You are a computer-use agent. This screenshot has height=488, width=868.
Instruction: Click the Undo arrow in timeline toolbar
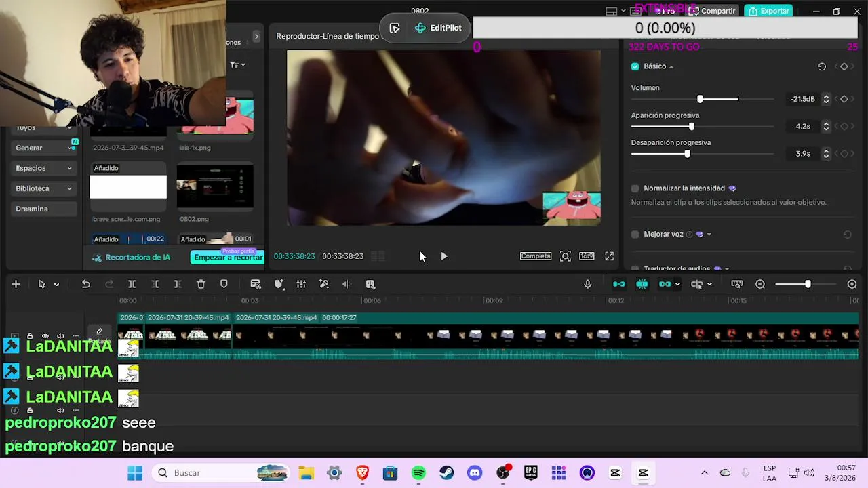click(x=86, y=284)
